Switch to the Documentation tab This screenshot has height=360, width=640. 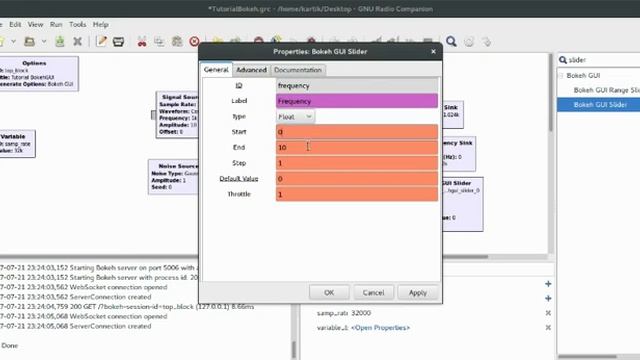click(298, 70)
